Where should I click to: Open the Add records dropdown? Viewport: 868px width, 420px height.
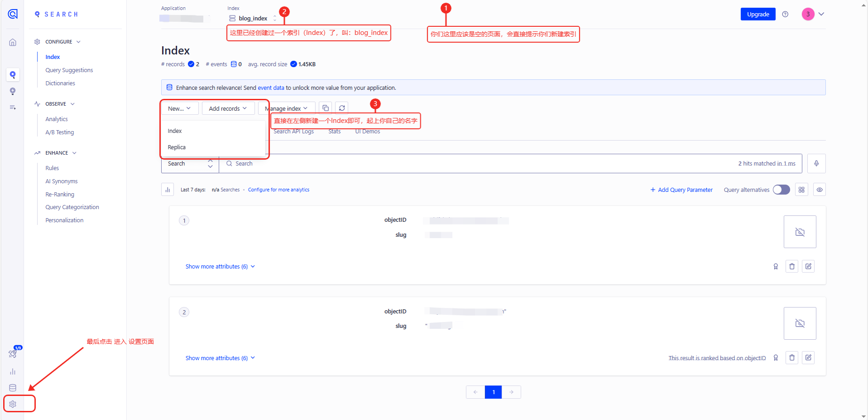[x=227, y=108]
